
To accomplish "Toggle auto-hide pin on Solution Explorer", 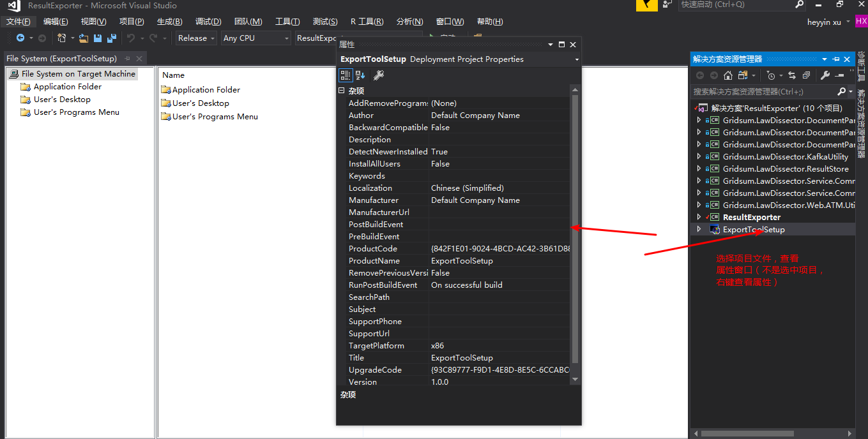I will point(836,59).
